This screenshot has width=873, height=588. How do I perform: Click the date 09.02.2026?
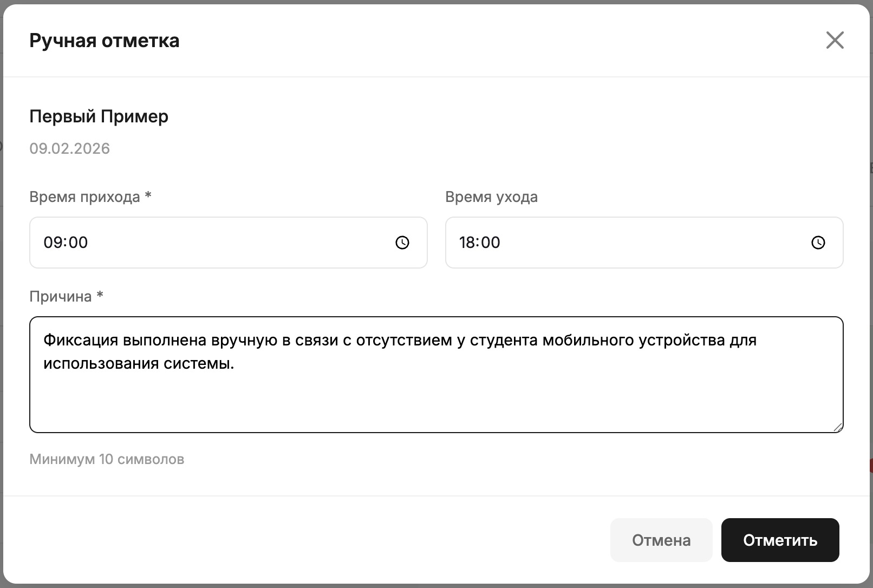[69, 148]
